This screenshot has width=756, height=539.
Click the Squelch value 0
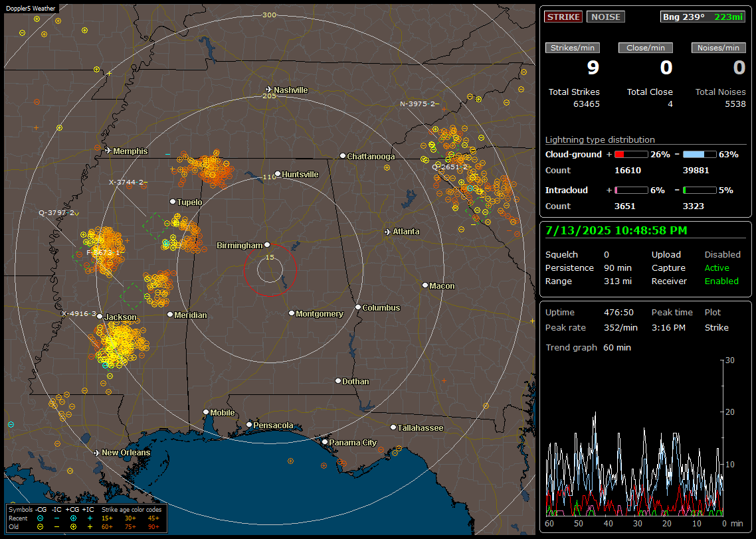point(607,255)
